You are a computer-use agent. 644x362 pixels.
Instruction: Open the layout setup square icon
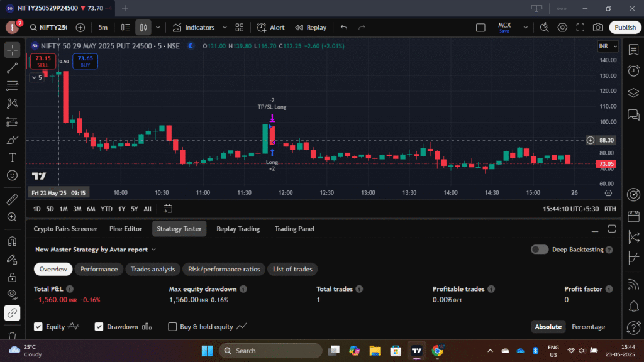(x=480, y=28)
